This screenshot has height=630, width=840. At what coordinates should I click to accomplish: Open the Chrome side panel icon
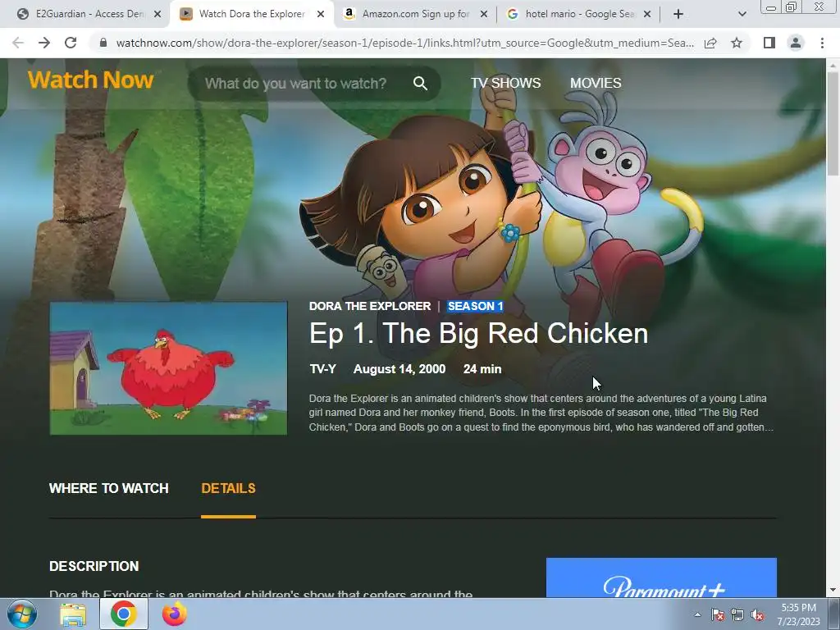coord(769,43)
